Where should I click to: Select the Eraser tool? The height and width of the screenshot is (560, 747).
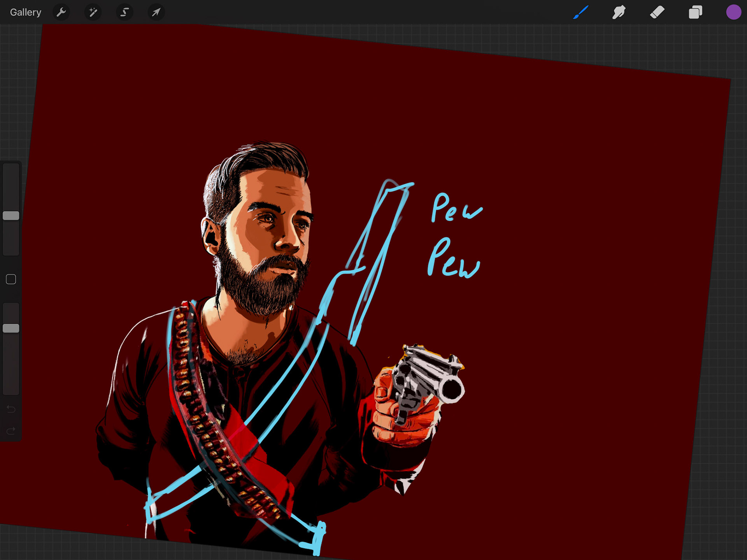[x=657, y=12]
